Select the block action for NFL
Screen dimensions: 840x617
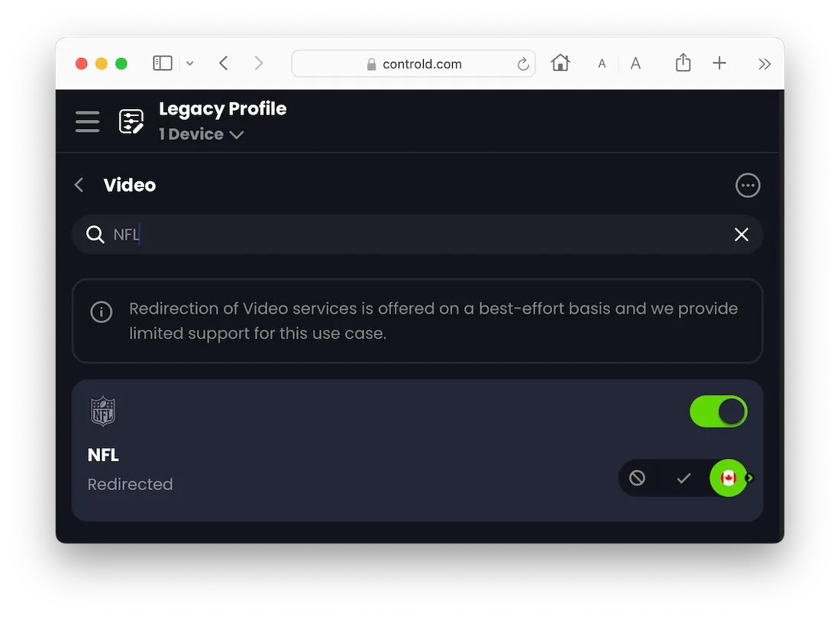click(637, 478)
